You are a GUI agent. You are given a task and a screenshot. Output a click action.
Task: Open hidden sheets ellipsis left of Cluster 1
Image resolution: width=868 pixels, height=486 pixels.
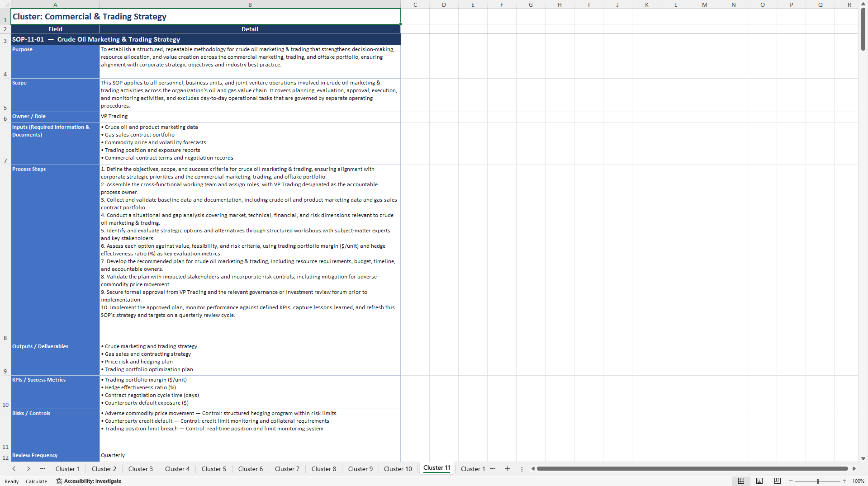pyautogui.click(x=43, y=469)
